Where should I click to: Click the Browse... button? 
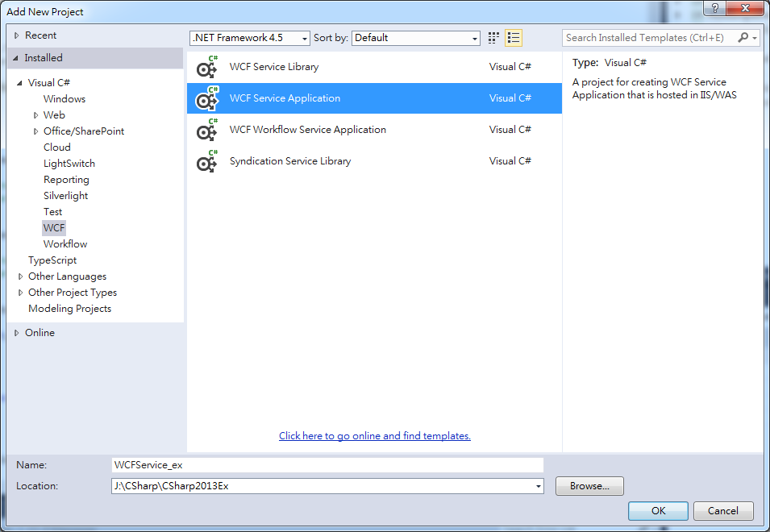pos(589,486)
